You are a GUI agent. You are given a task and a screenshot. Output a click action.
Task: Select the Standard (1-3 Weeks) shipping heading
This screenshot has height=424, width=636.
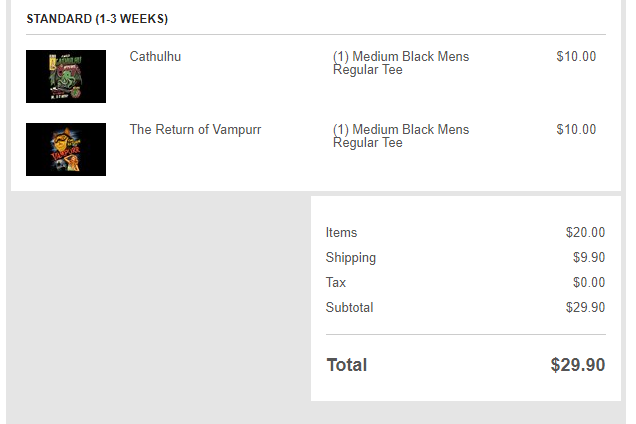coord(97,19)
